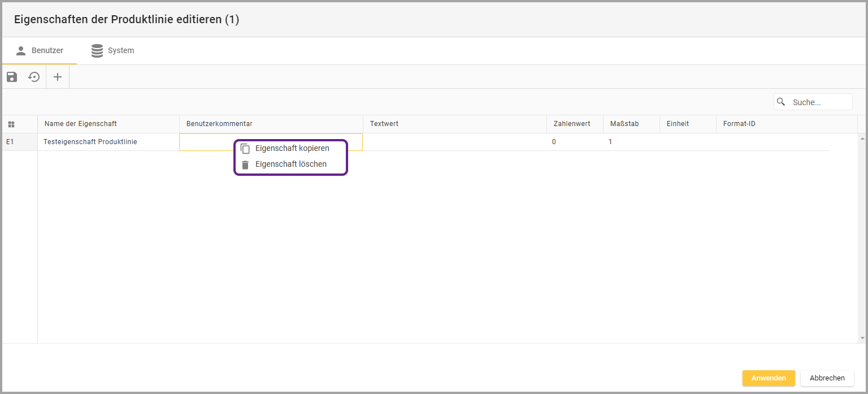Click the magnifier search icon
868x394 pixels.
click(781, 102)
